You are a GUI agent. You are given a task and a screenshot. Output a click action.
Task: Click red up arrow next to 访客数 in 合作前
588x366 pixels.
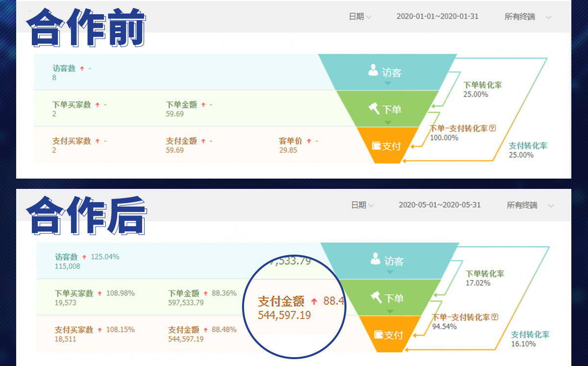pos(82,69)
